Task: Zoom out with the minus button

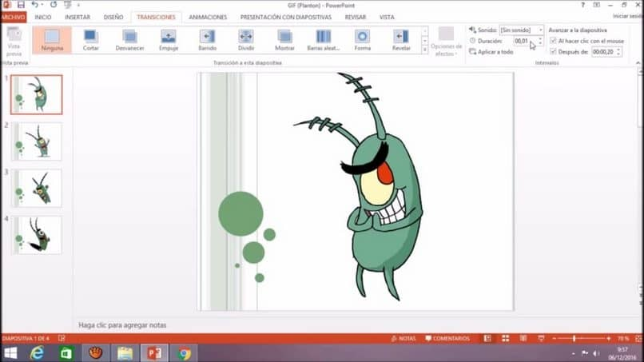Action: click(555, 338)
